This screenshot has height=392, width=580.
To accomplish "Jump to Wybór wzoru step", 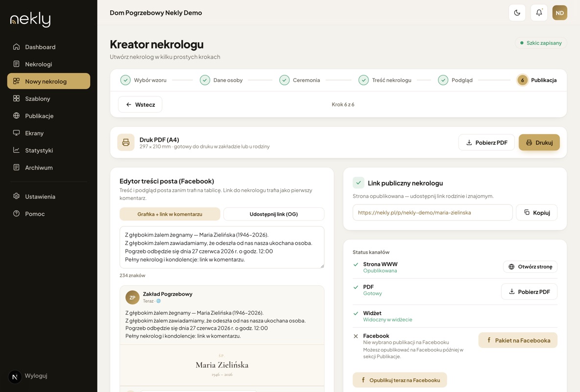I will point(144,80).
